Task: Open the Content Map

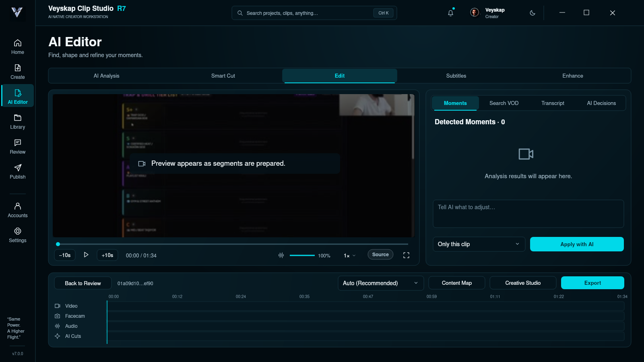Action: click(x=457, y=283)
